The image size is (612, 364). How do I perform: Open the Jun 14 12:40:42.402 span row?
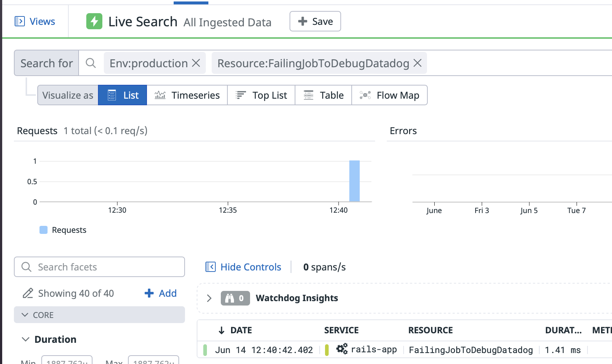coord(404,350)
